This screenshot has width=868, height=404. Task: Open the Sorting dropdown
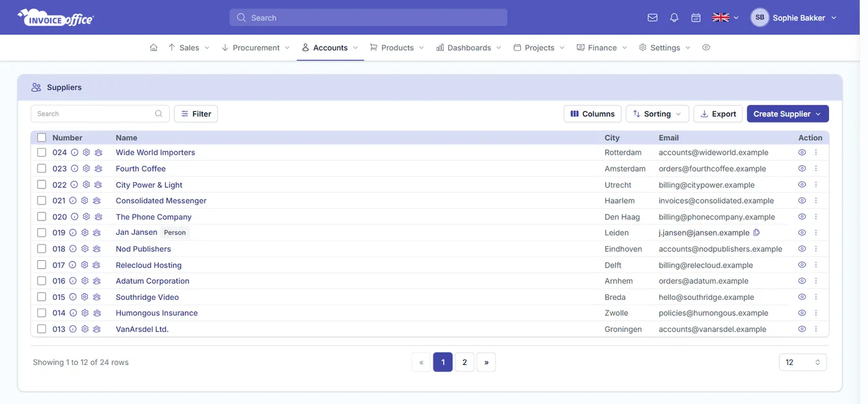point(657,114)
